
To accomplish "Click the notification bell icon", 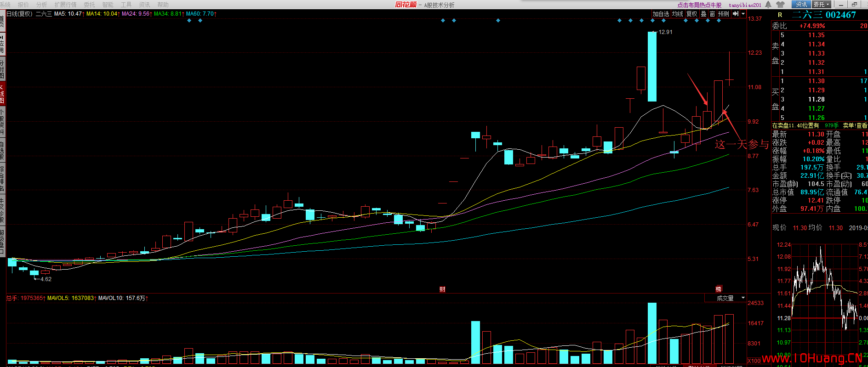I will click(x=768, y=5).
